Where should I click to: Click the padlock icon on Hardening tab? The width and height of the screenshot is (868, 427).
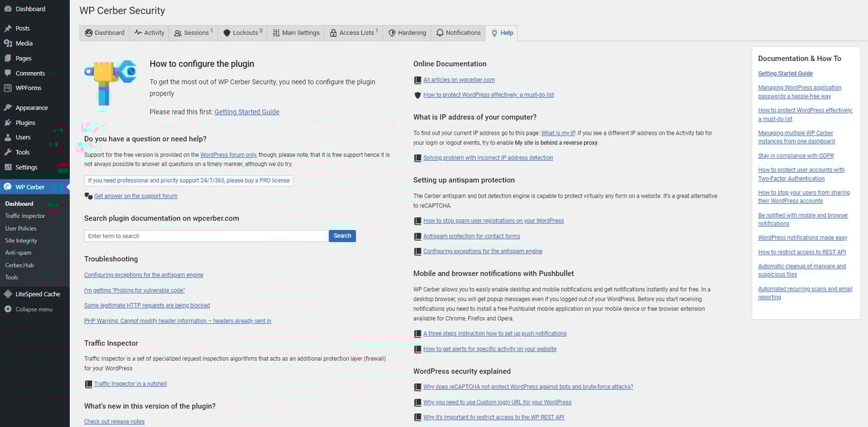click(x=393, y=32)
